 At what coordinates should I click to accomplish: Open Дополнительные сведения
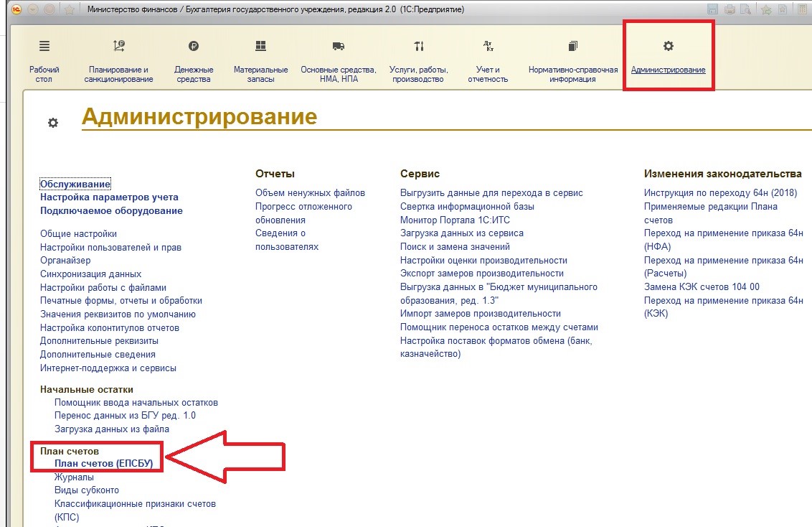click(x=98, y=355)
